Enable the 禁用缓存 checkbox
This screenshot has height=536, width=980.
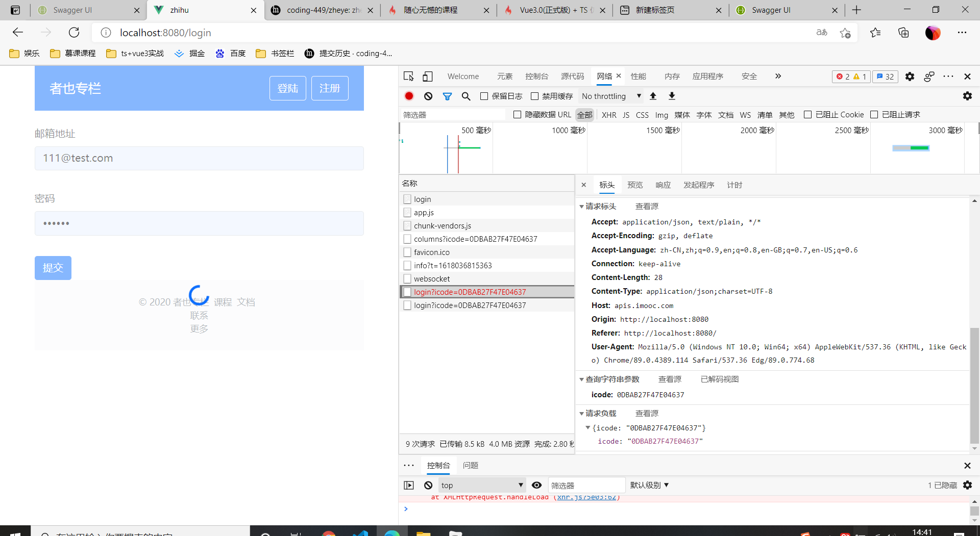(x=535, y=96)
